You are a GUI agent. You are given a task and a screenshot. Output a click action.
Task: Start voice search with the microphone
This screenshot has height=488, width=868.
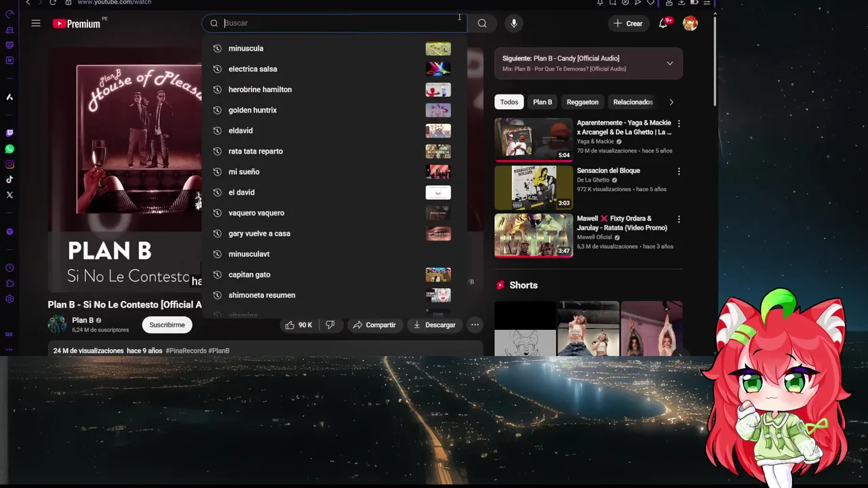513,23
